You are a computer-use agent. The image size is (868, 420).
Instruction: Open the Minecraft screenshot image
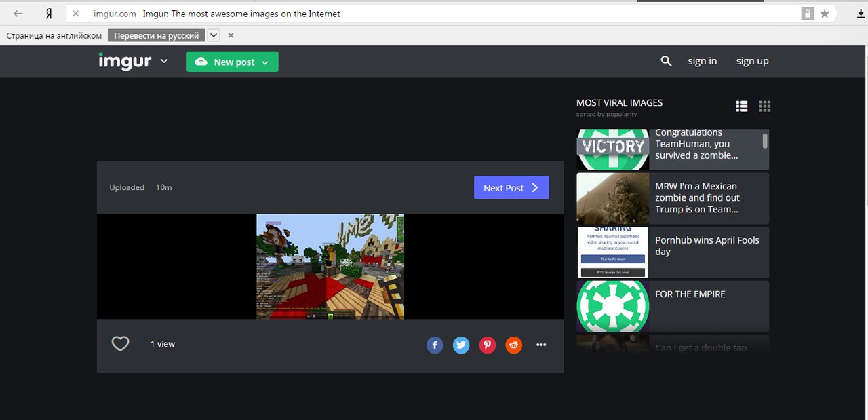[330, 266]
